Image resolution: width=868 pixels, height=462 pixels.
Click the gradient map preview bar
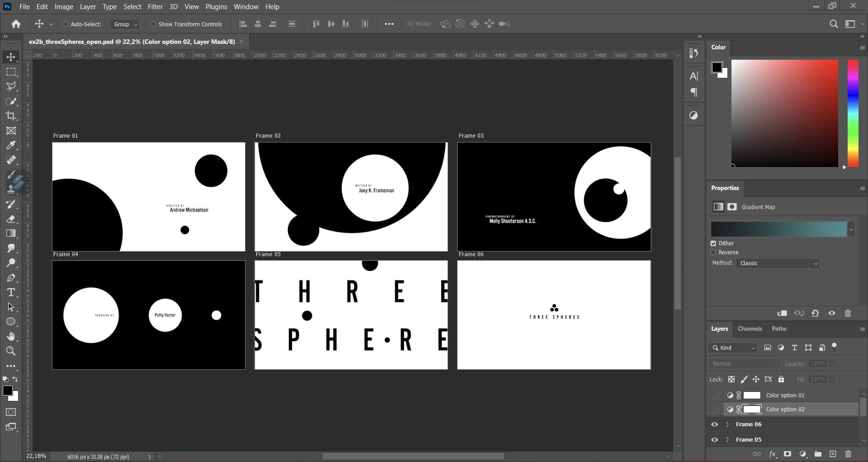click(778, 229)
